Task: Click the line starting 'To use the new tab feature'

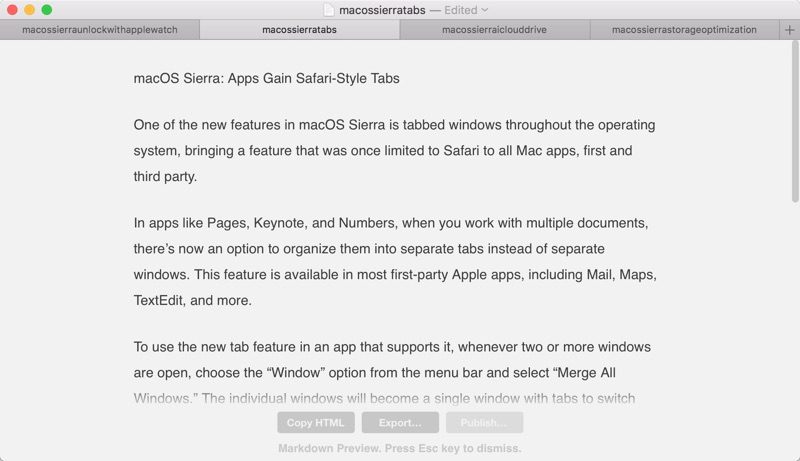Action: (x=392, y=347)
